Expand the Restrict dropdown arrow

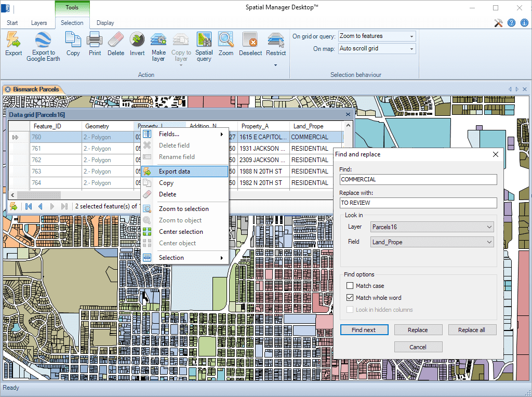[x=275, y=65]
